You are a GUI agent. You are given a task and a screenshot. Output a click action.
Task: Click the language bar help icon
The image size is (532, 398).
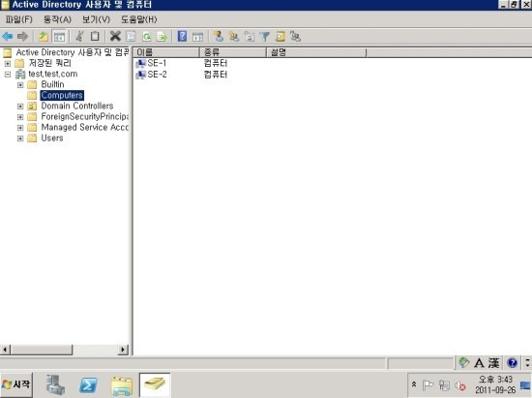pyautogui.click(x=513, y=363)
